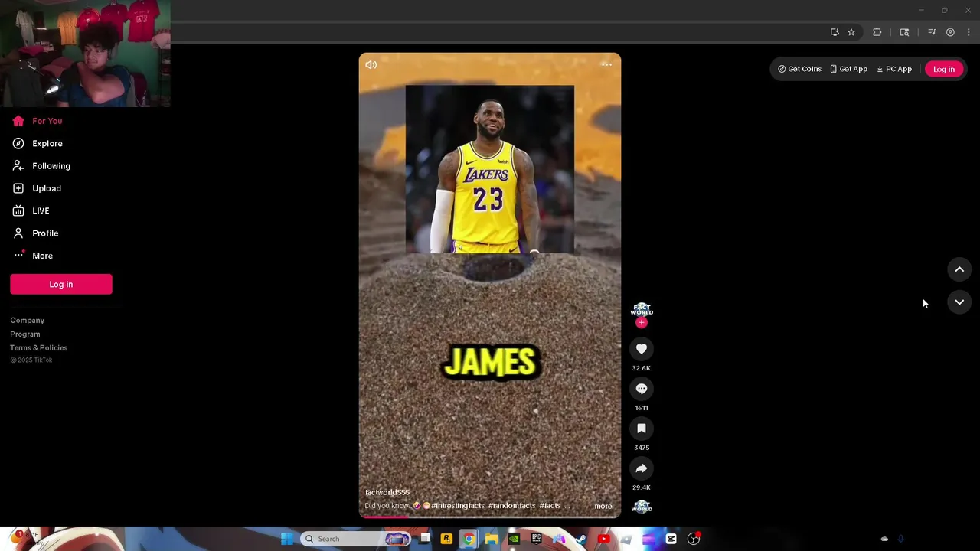Viewport: 980px width, 551px height.
Task: Click the microphone icon in system tray
Action: coord(900,539)
